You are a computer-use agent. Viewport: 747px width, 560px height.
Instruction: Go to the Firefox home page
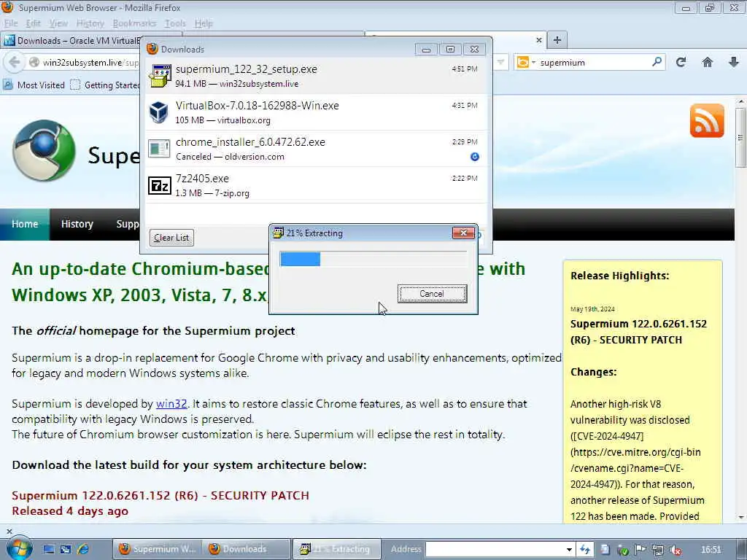(708, 63)
